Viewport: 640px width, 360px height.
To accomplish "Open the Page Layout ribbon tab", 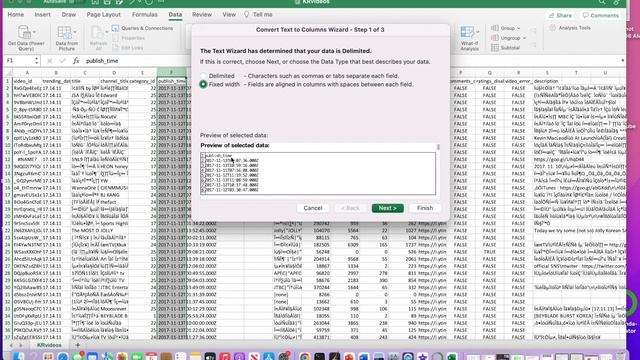I will pos(103,14).
